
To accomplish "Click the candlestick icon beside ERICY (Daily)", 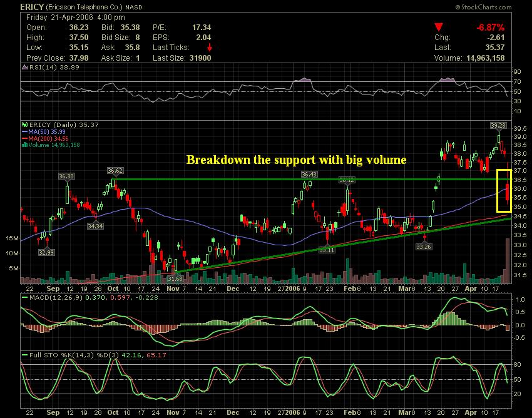I will [x=24, y=125].
